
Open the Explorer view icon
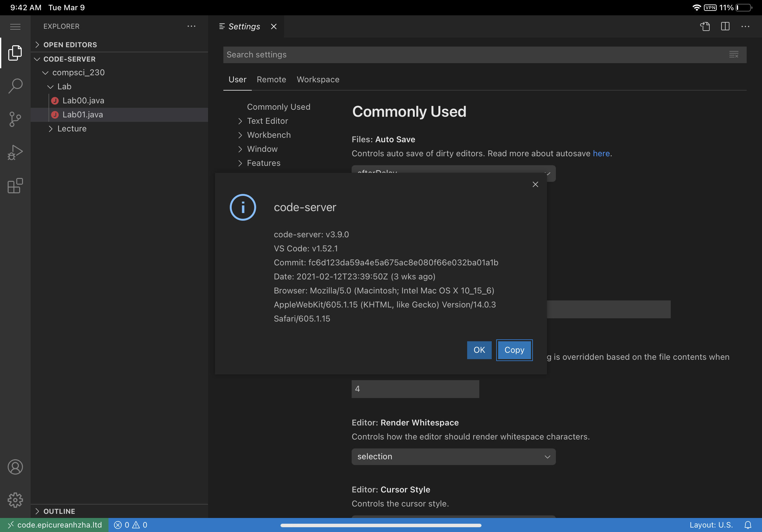[x=15, y=52]
